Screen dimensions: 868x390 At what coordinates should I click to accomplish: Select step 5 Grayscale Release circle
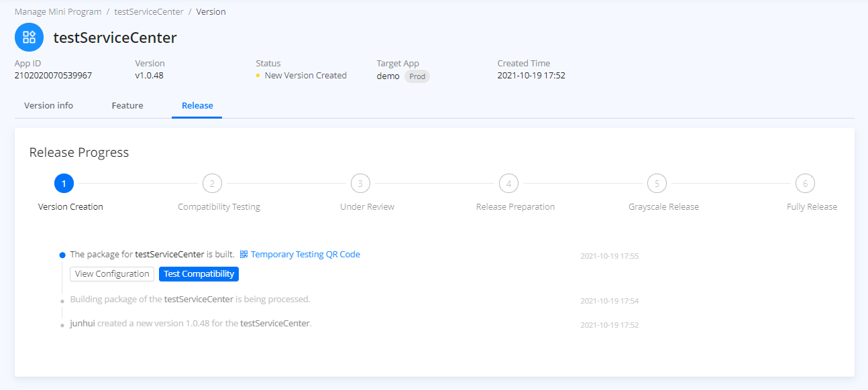pos(657,183)
